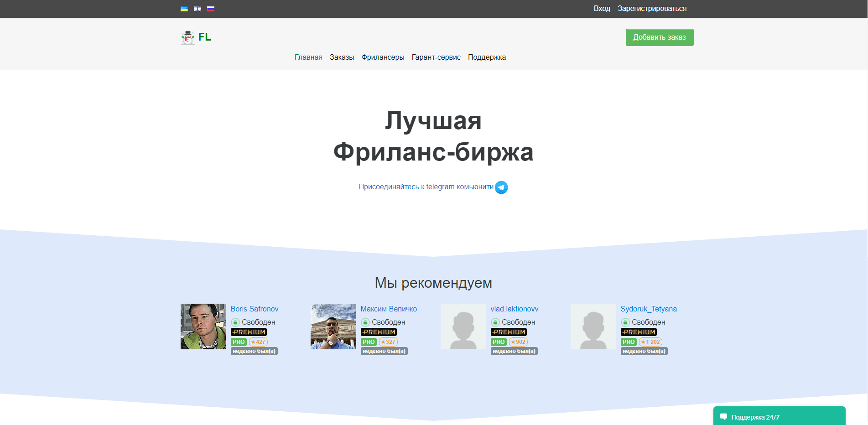Open Telegram via the blue Telegram icon
Image resolution: width=868 pixels, height=425 pixels.
pos(500,187)
